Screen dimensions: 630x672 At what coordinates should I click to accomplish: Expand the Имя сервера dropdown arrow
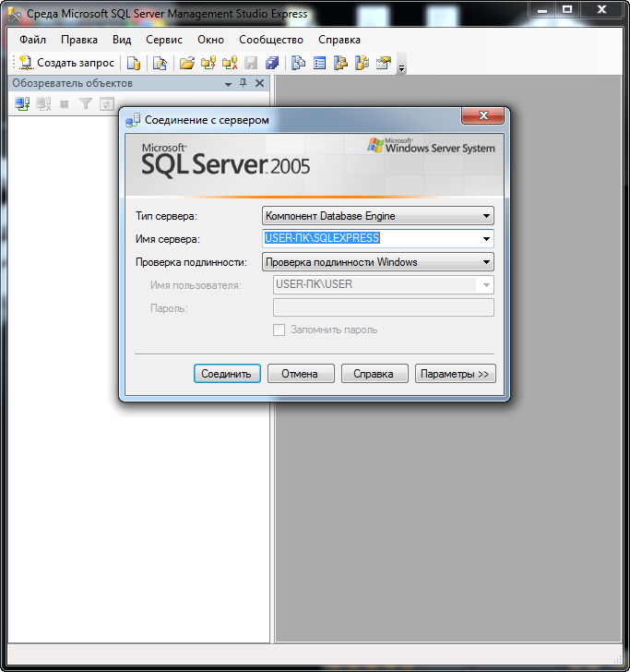[486, 239]
